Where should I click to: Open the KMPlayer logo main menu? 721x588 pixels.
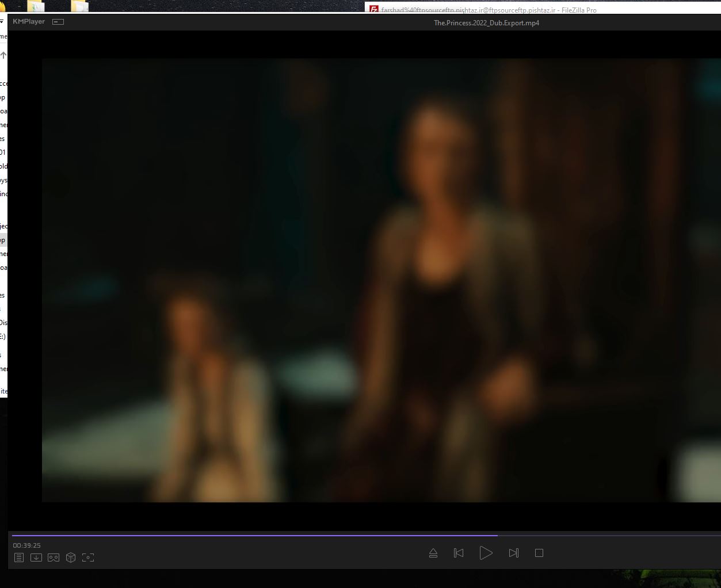(x=29, y=22)
